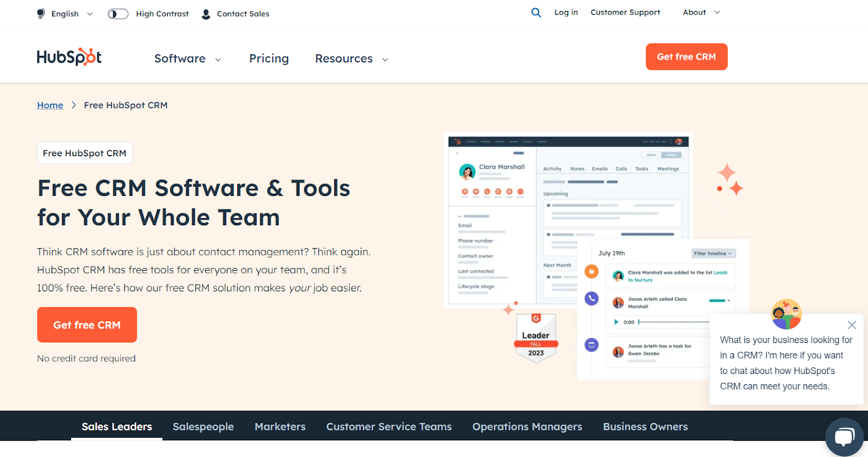The width and height of the screenshot is (868, 457).
Task: Click Clara Marshall's avatar in the mockup
Action: click(467, 172)
